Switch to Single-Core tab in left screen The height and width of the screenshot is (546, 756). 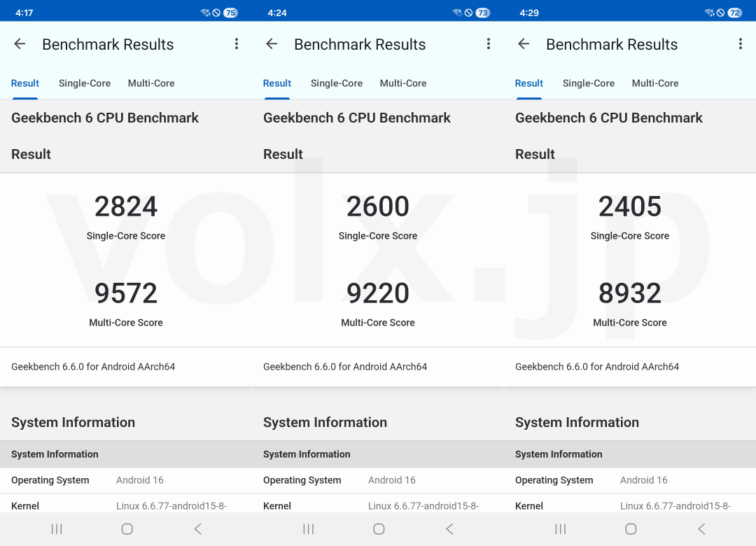click(x=85, y=83)
